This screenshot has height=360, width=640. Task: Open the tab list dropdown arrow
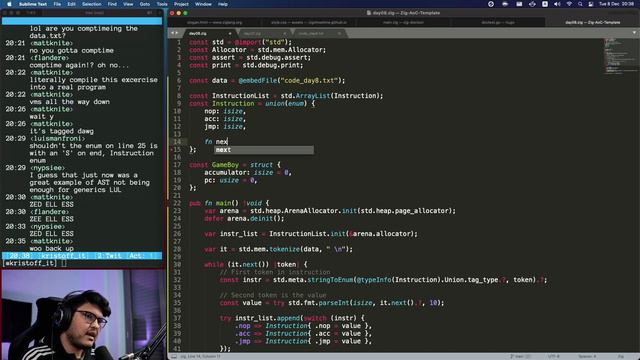634,33
